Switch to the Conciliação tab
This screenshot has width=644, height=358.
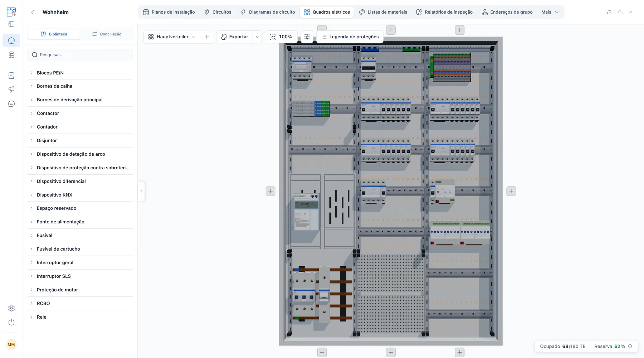pyautogui.click(x=107, y=34)
